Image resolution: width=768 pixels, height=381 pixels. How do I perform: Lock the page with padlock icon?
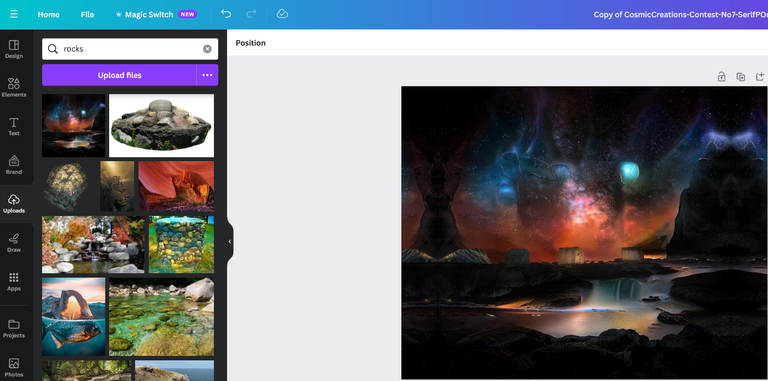point(721,76)
